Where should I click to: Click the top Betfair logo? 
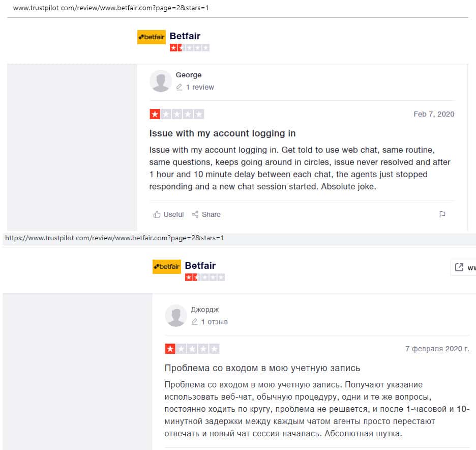[152, 37]
